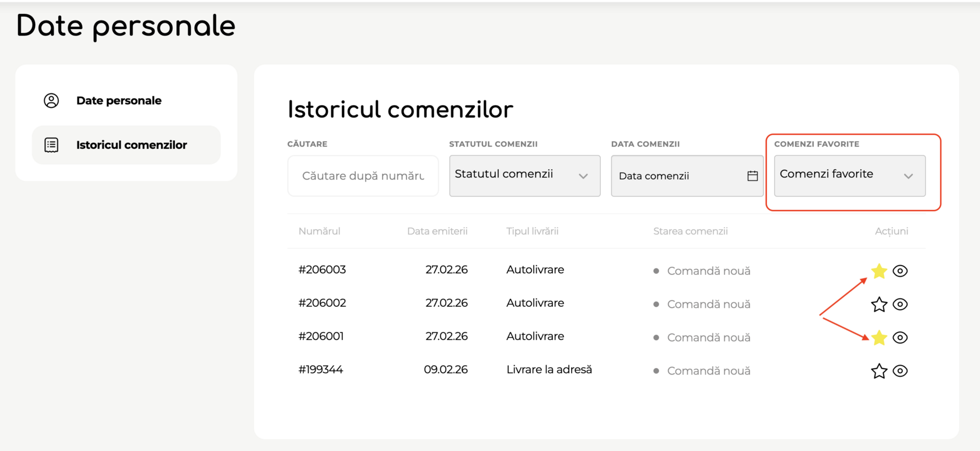Click the Numărul column header
This screenshot has width=980, height=451.
[319, 231]
